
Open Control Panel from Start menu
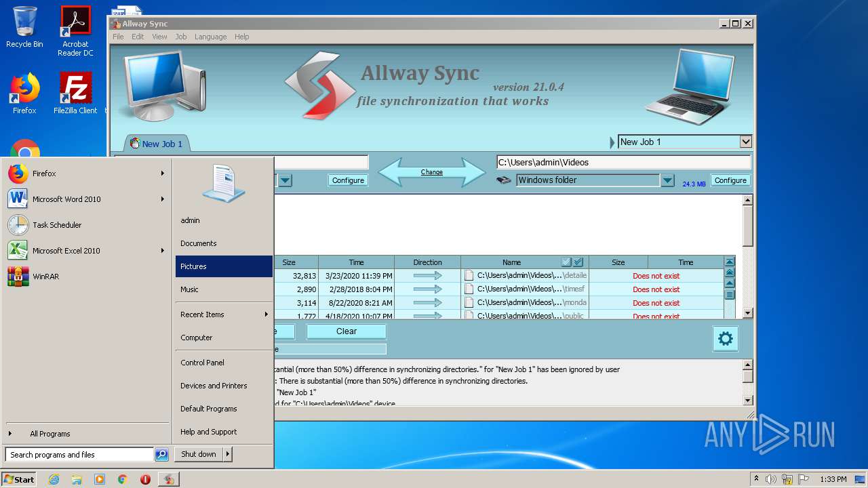(224, 363)
